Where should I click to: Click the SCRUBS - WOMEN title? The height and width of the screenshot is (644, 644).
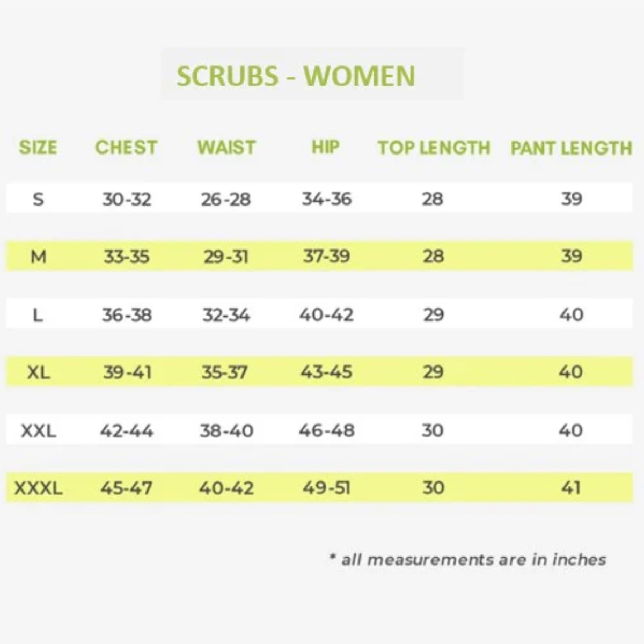pyautogui.click(x=296, y=76)
